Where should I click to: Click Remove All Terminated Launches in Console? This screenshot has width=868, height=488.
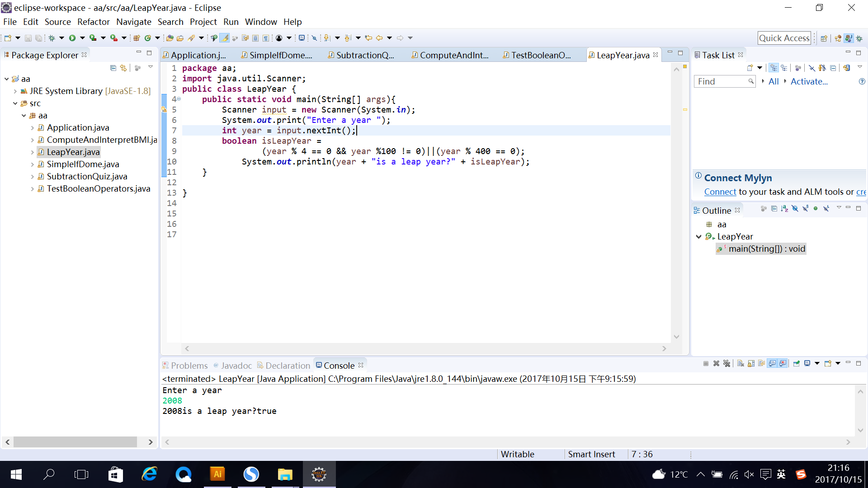[726, 363]
